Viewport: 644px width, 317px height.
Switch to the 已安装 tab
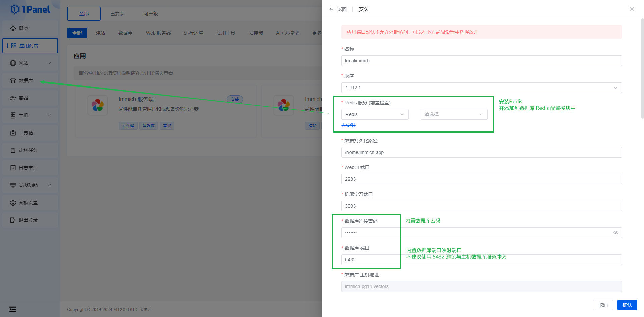[x=117, y=14]
